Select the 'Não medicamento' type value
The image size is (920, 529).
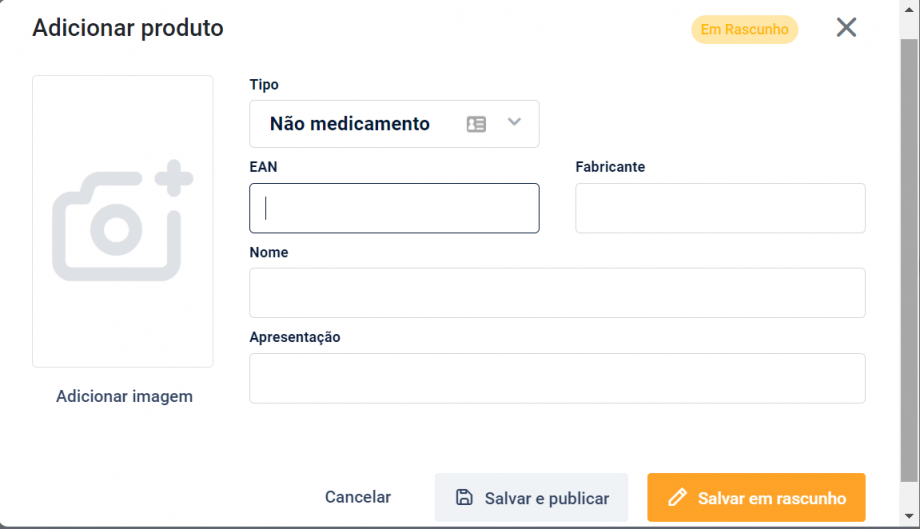coord(350,124)
